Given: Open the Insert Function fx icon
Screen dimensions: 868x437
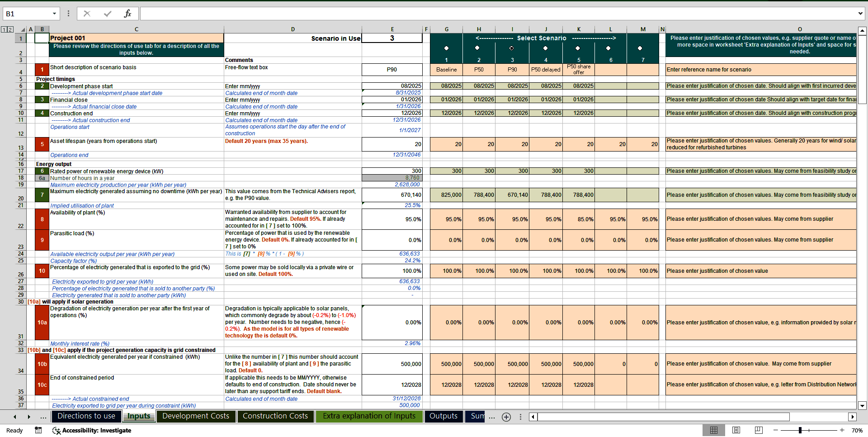Looking at the screenshot, I should 127,14.
